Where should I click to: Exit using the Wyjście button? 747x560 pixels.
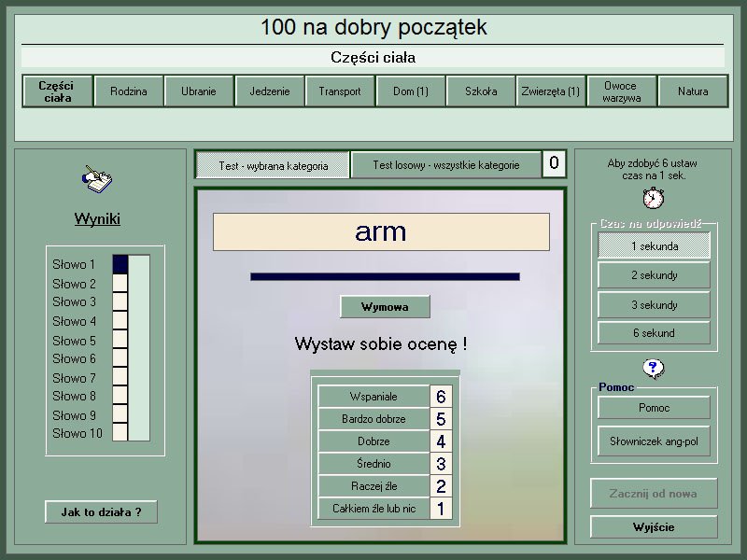[x=654, y=527]
